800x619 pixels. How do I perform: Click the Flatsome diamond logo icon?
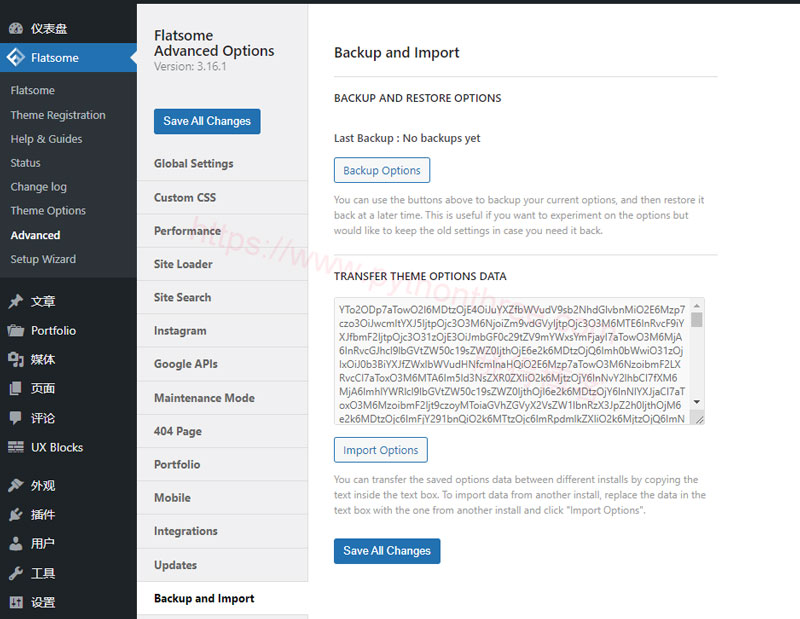[x=16, y=57]
